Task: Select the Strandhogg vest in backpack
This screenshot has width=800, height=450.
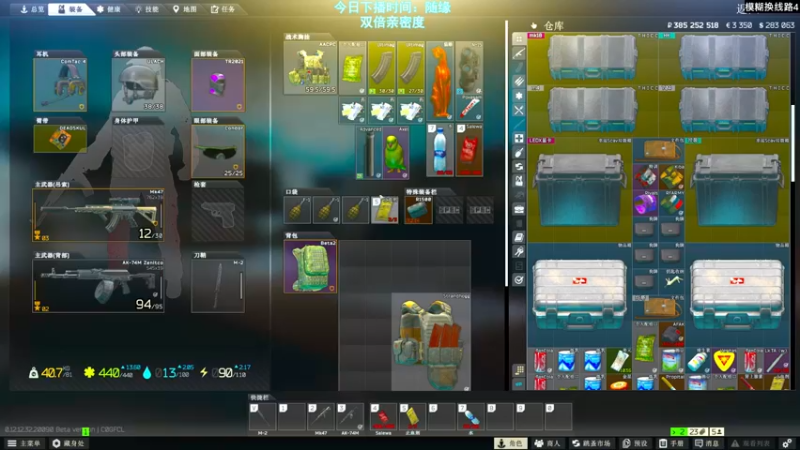Action: [x=431, y=342]
